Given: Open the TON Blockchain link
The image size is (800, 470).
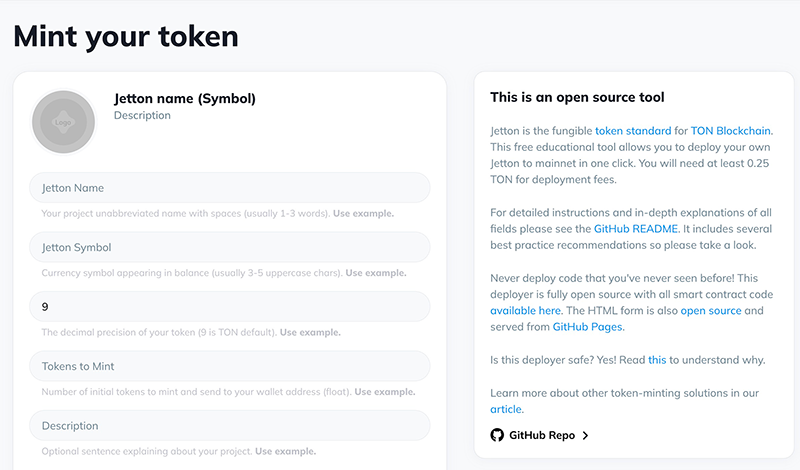Looking at the screenshot, I should pyautogui.click(x=730, y=131).
